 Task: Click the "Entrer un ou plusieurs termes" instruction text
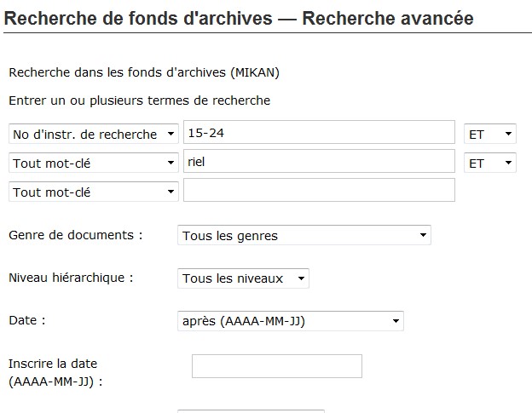139,100
